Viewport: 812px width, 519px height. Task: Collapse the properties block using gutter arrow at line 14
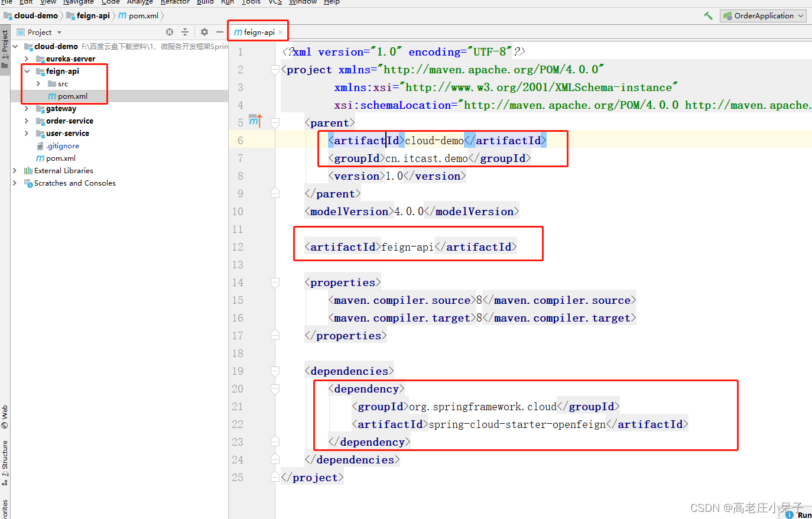coord(274,282)
